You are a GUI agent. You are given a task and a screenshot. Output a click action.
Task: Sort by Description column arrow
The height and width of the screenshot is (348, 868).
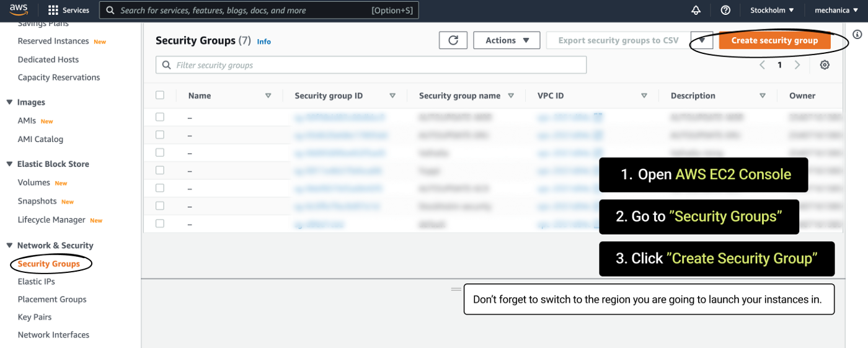(763, 96)
